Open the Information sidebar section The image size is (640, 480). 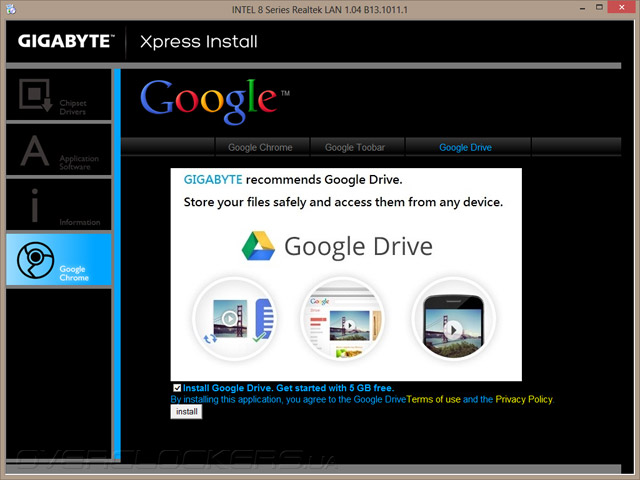[x=59, y=204]
